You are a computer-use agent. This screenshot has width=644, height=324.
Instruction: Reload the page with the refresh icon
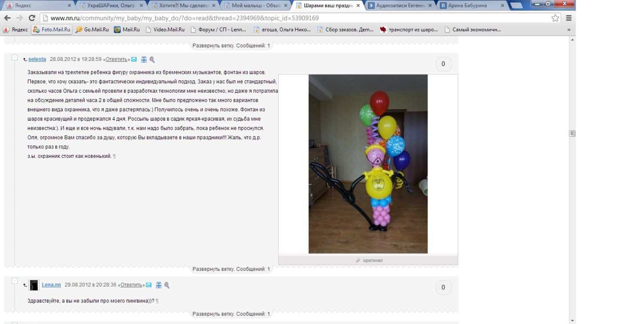(x=31, y=18)
